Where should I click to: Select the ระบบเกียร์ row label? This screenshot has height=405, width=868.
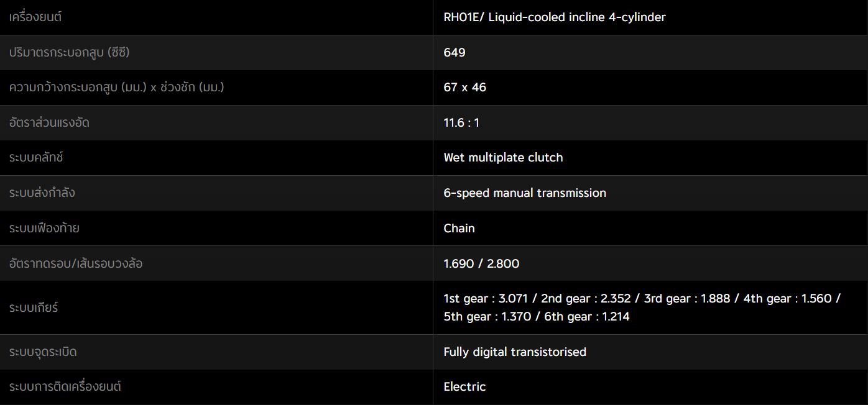coord(34,308)
